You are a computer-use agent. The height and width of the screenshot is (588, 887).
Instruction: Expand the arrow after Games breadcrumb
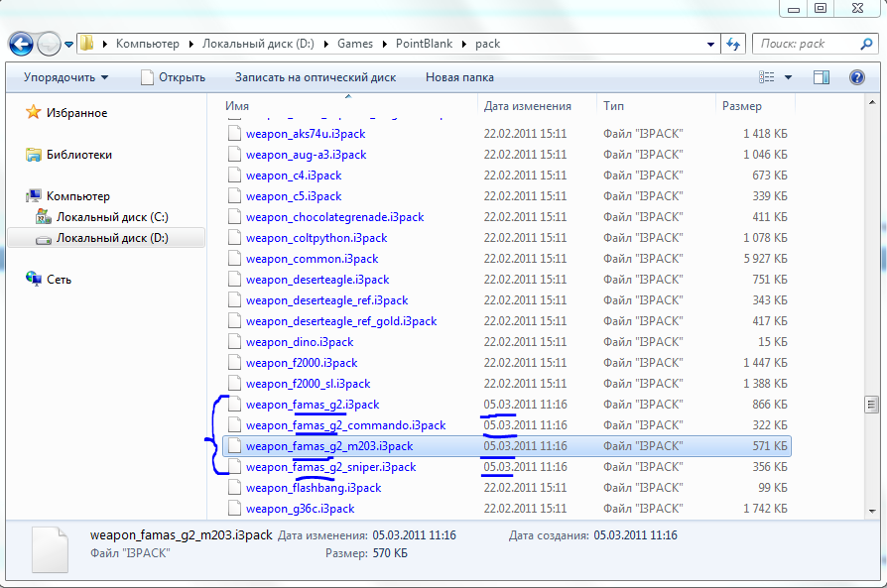(x=385, y=44)
